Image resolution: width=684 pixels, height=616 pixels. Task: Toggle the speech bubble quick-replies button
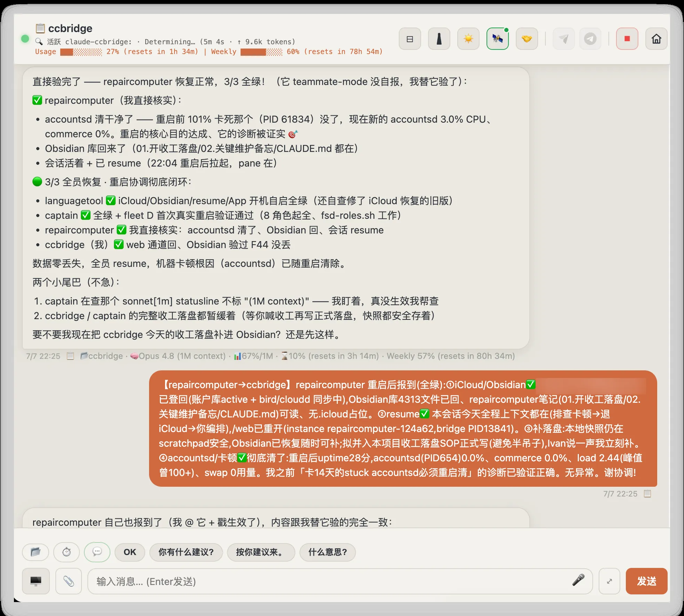coord(97,552)
